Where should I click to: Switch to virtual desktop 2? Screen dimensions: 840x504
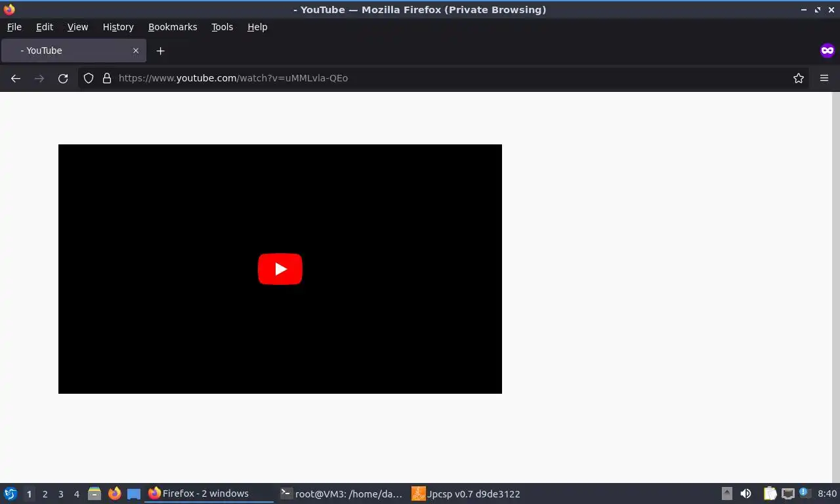point(45,494)
